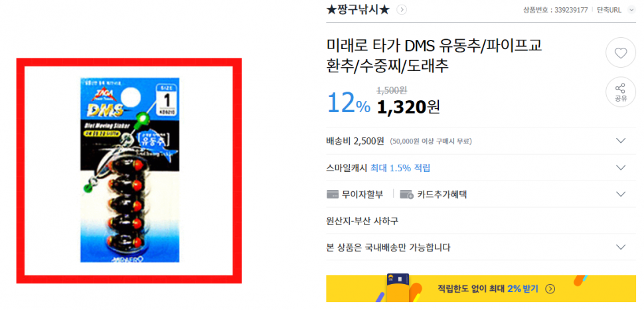Viewport: 644px width, 310px height.
Task: Open the ★짱구낚시★ store link
Action: pyautogui.click(x=357, y=10)
